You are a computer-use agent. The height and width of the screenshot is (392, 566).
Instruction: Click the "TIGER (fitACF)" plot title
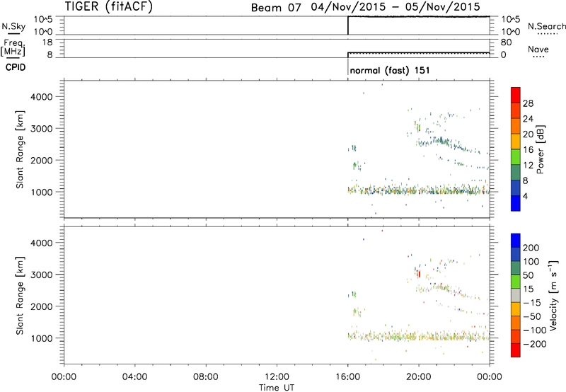click(x=109, y=6)
